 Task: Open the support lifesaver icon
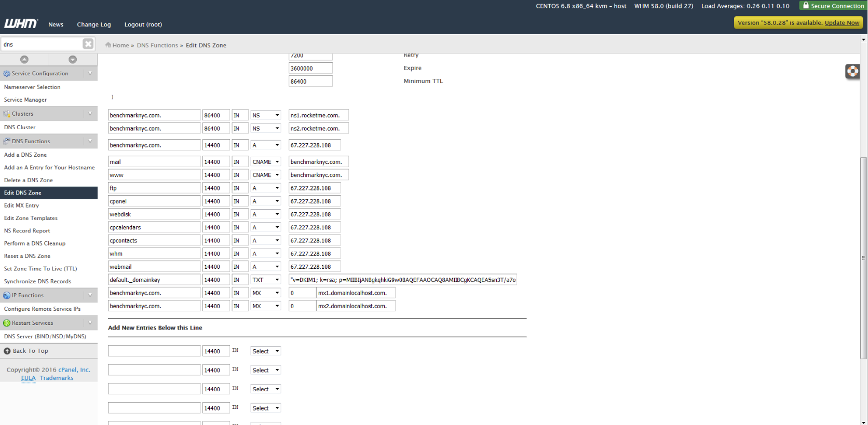(852, 71)
